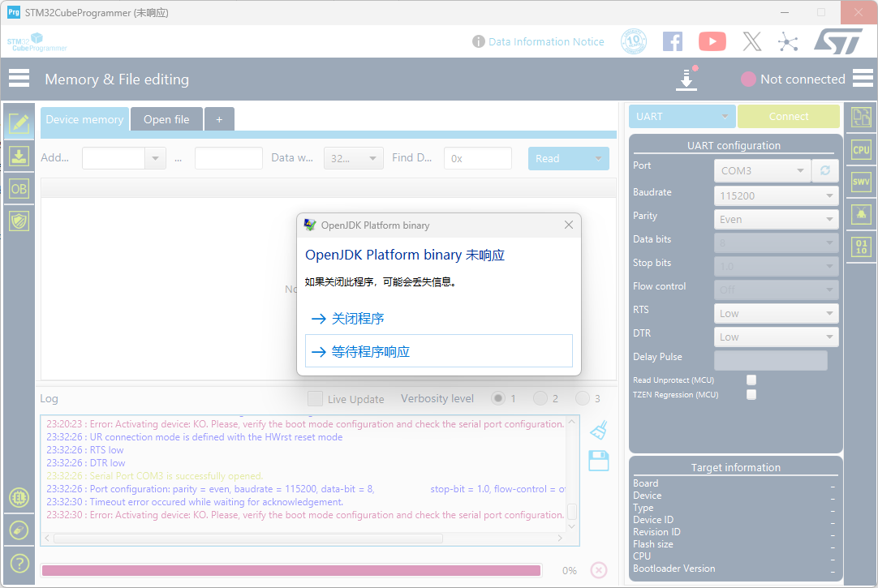Switch to the Device memory tab
Image resolution: width=878 pixels, height=588 pixels.
point(84,119)
